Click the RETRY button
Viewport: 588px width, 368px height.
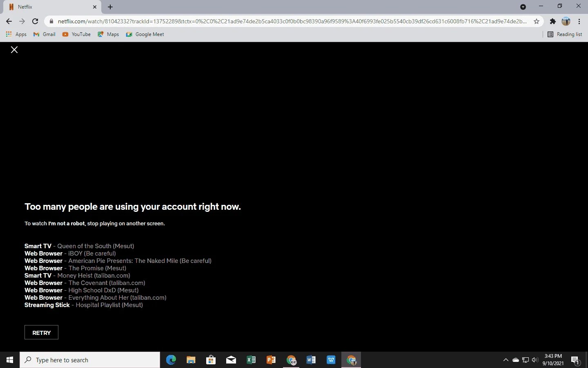coord(41,332)
